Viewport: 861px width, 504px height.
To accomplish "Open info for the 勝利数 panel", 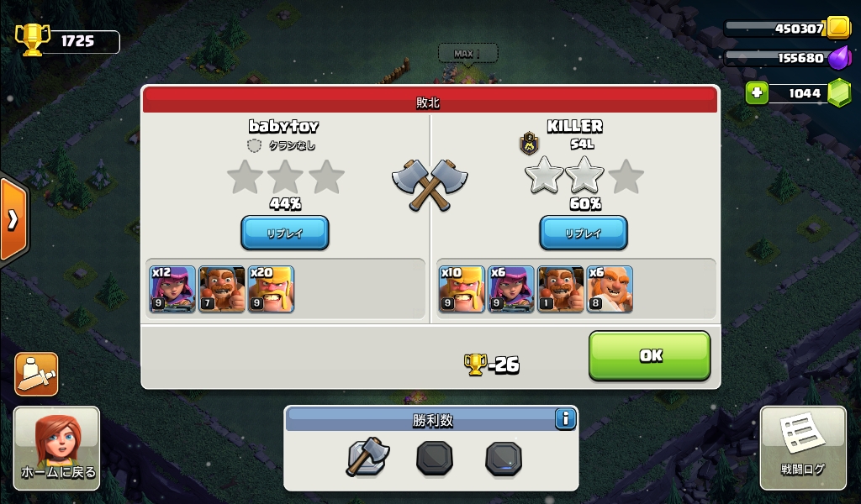I will click(565, 419).
